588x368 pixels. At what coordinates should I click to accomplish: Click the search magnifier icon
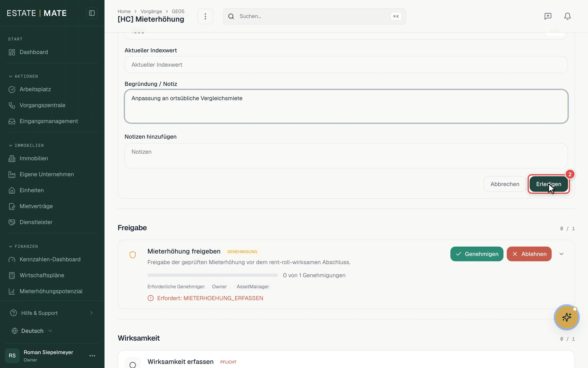[231, 16]
